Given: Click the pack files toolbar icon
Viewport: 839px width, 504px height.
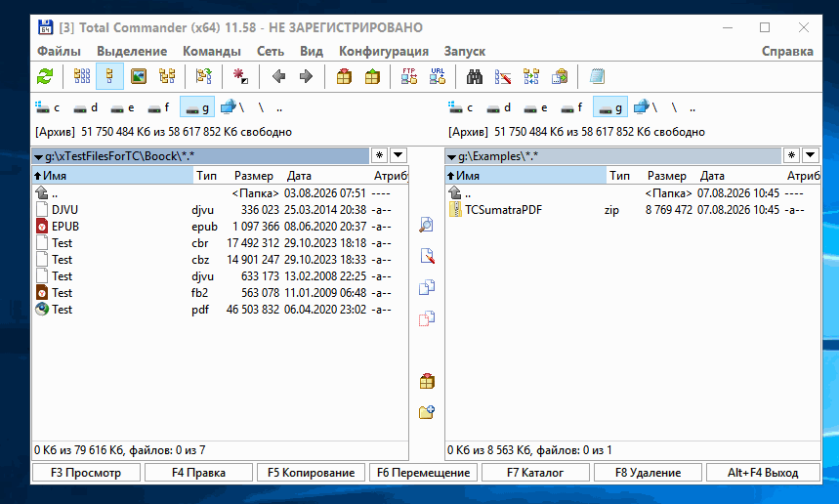Looking at the screenshot, I should point(344,76).
